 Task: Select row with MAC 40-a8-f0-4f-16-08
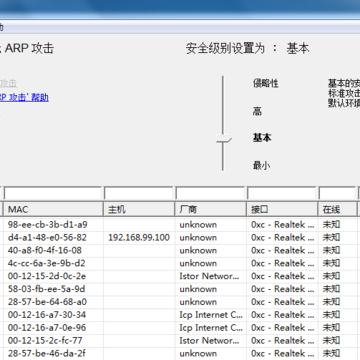click(x=180, y=250)
